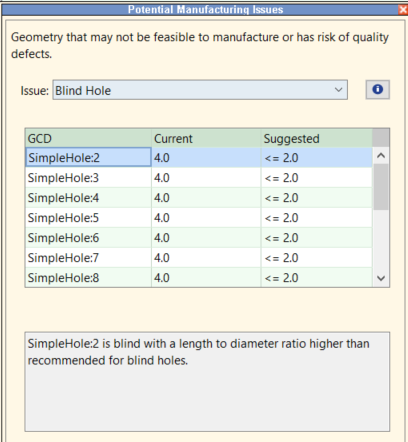The image size is (408, 442).
Task: Click the issue description text box
Action: [207, 382]
